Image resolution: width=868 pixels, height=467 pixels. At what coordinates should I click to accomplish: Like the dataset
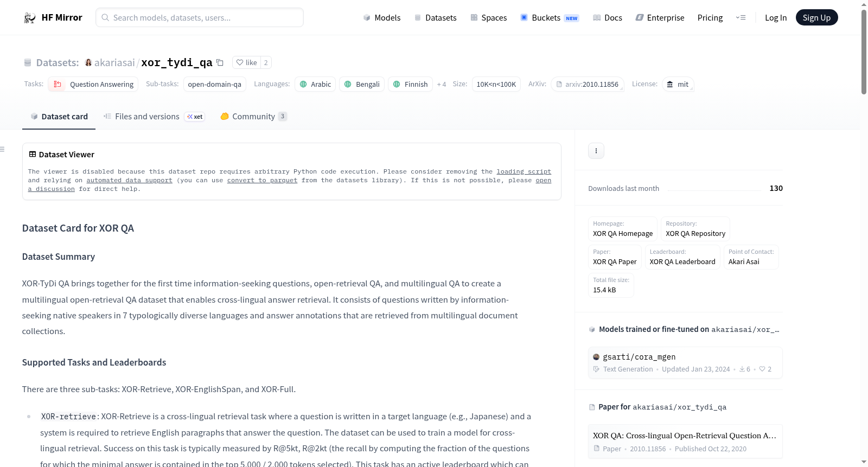pyautogui.click(x=247, y=62)
